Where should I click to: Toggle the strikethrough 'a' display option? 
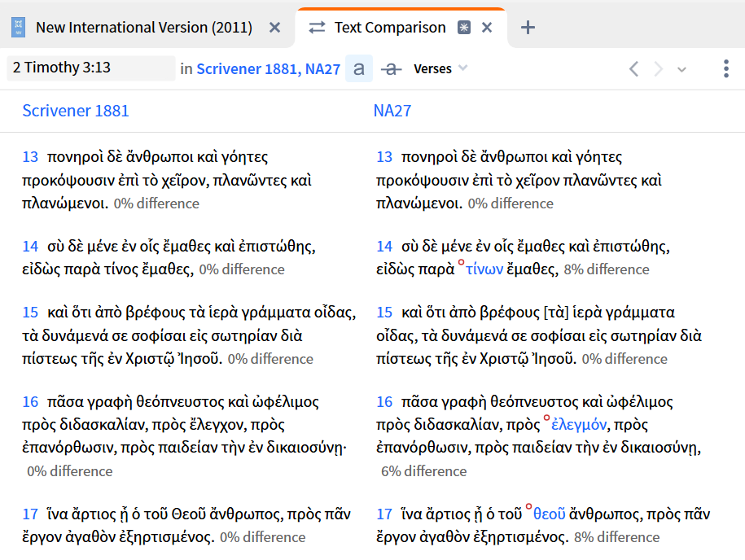(x=391, y=69)
